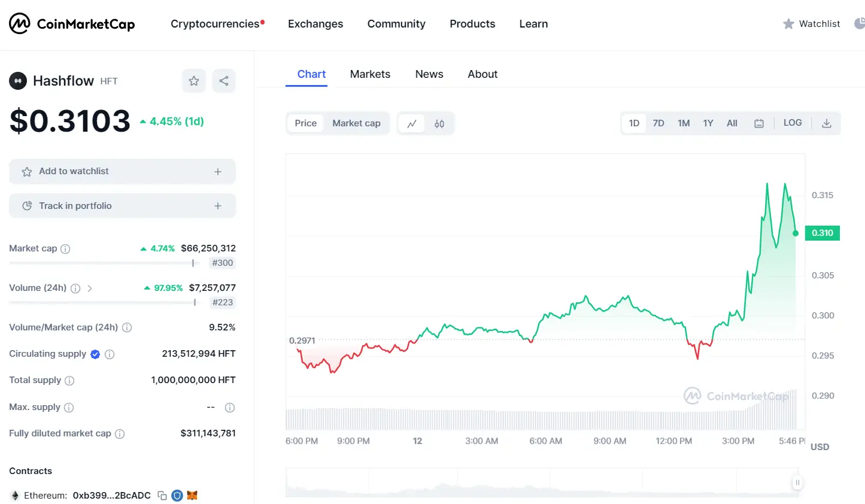Viewport: 865px width, 504px height.
Task: Click the #300 market cap rank badge
Action: point(223,263)
